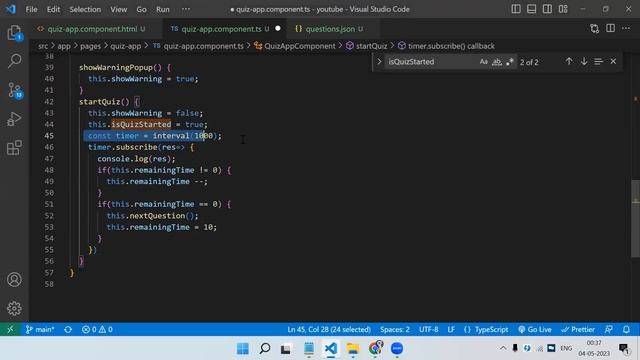This screenshot has height=360, width=640.
Task: Open the Manage gear menu
Action: point(14,308)
